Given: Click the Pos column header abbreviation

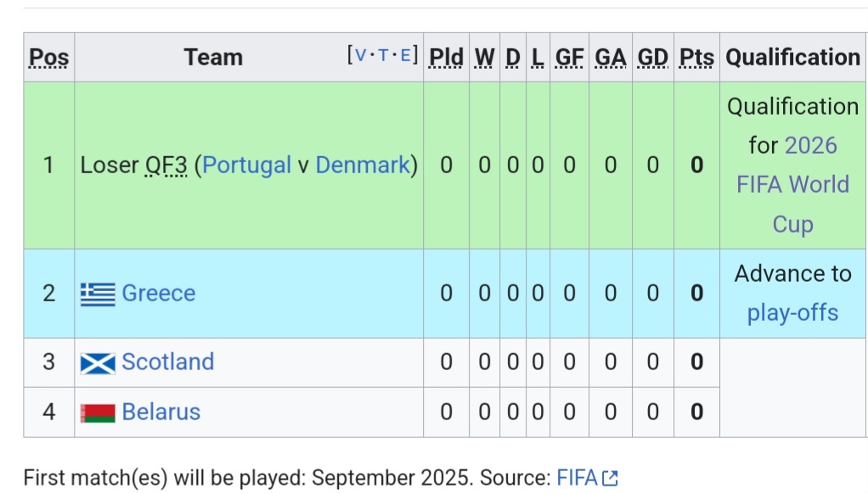Looking at the screenshot, I should click(48, 58).
